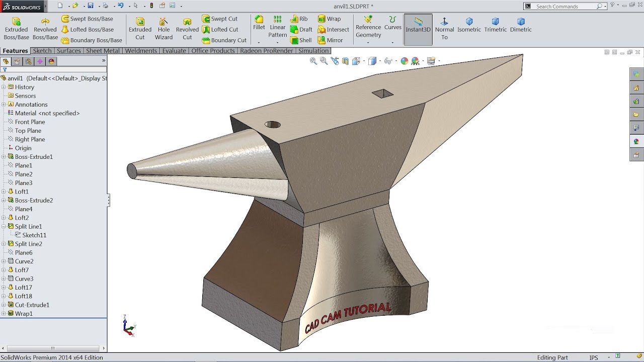Switch to Isometric view

coord(469,25)
